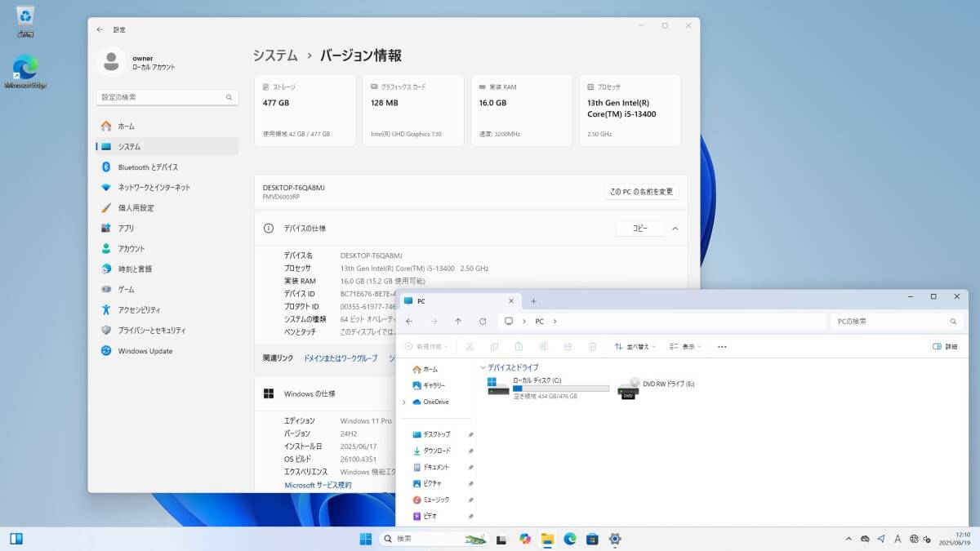
Task: Open 個人用設定 in Settings sidebar
Action: coord(167,207)
